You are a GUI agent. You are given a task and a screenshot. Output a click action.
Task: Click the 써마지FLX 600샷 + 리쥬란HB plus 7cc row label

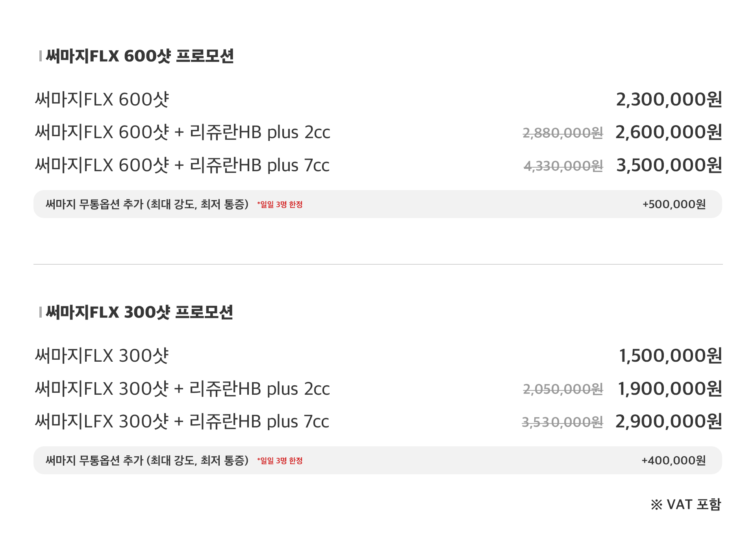pyautogui.click(x=182, y=165)
